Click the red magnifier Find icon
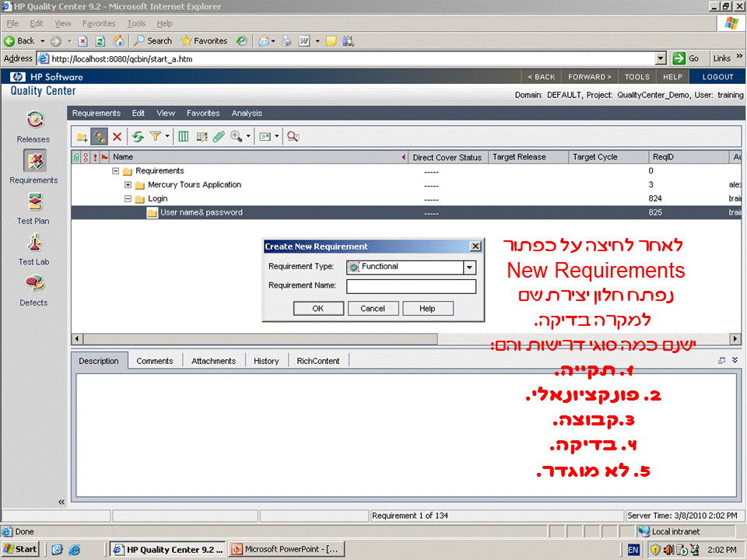Image resolution: width=747 pixels, height=560 pixels. coord(293,137)
